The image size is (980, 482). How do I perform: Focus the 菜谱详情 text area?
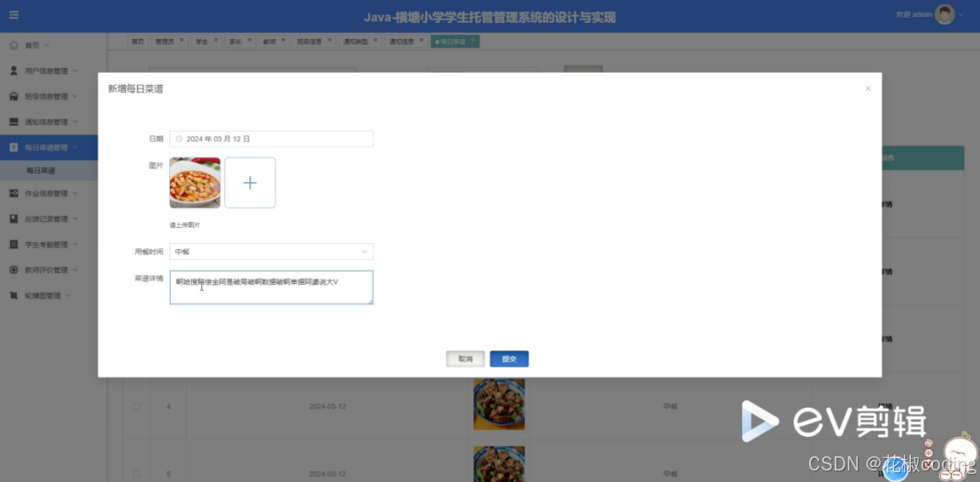click(271, 287)
